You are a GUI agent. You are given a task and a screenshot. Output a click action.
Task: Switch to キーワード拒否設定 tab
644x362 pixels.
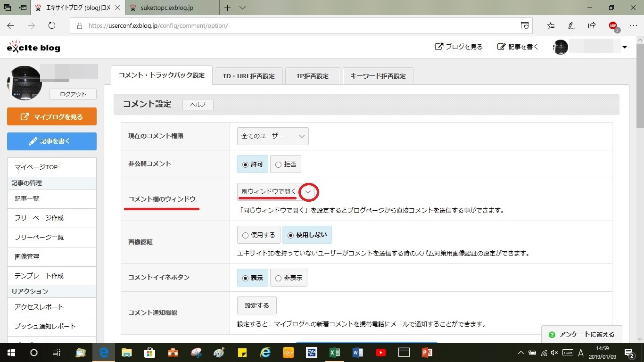coord(378,76)
